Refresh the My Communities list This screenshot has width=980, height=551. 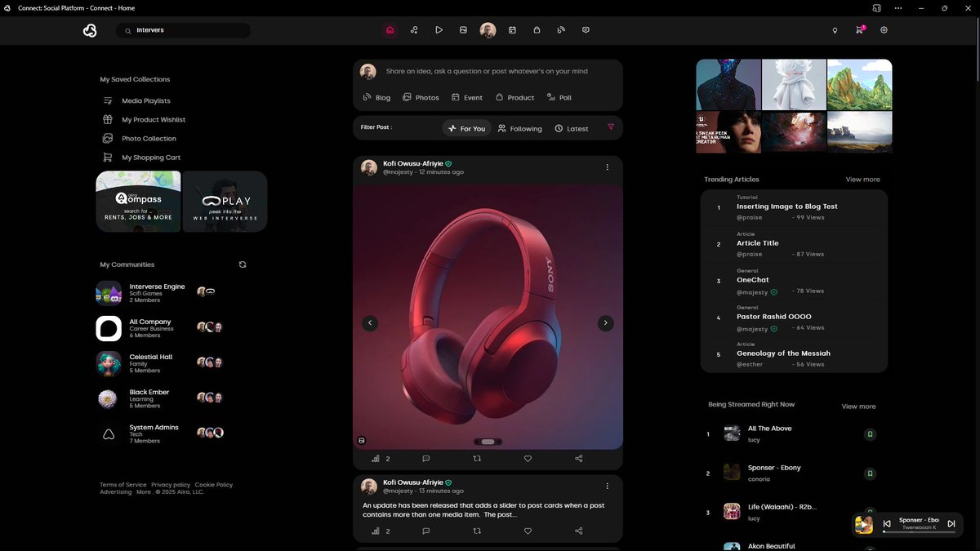click(x=243, y=264)
